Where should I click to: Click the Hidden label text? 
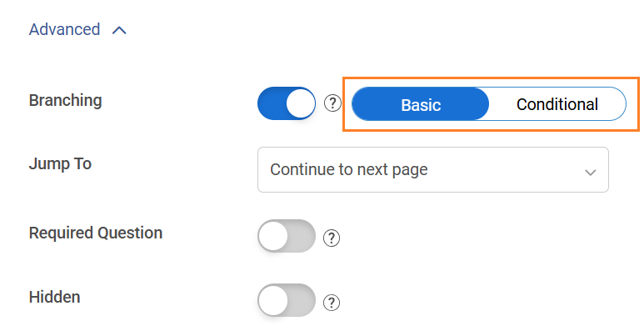(54, 297)
